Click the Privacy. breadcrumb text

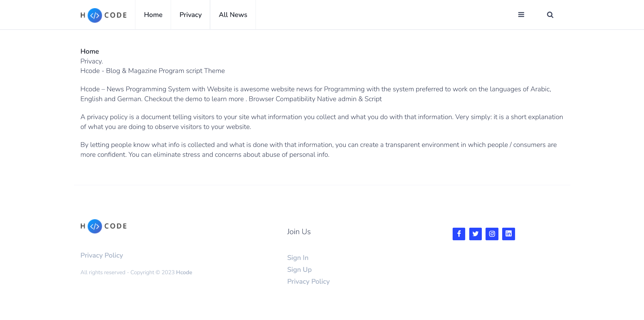pos(92,61)
